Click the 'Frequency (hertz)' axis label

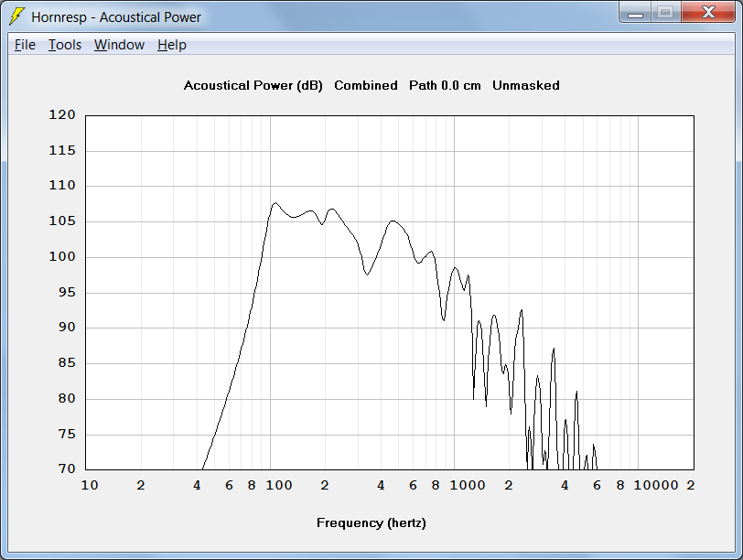pyautogui.click(x=371, y=523)
